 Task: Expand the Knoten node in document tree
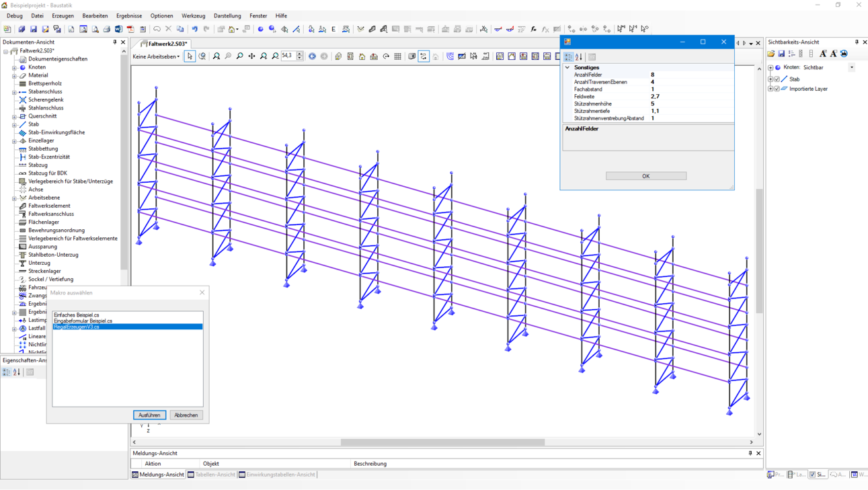click(14, 67)
